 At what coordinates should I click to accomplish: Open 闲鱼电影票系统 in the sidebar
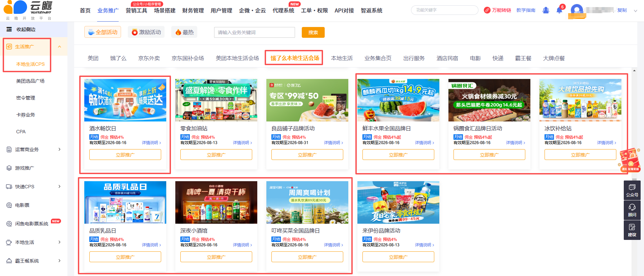point(31,224)
